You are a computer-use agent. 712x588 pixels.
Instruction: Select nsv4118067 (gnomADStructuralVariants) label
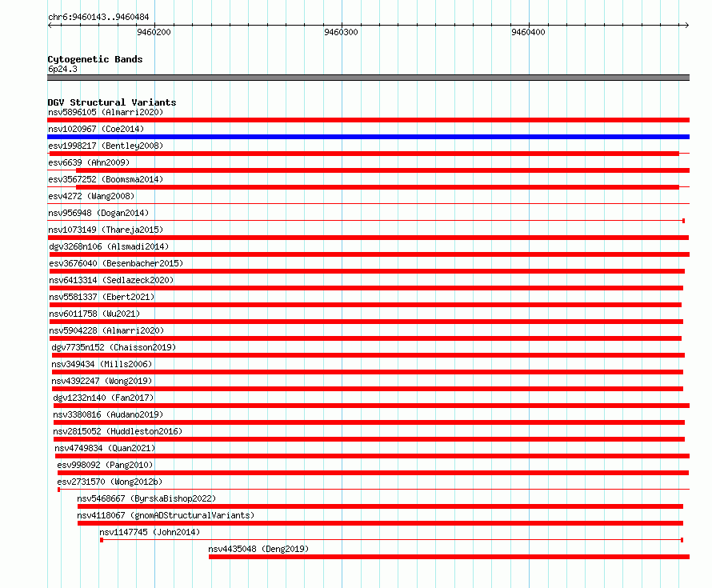click(166, 515)
